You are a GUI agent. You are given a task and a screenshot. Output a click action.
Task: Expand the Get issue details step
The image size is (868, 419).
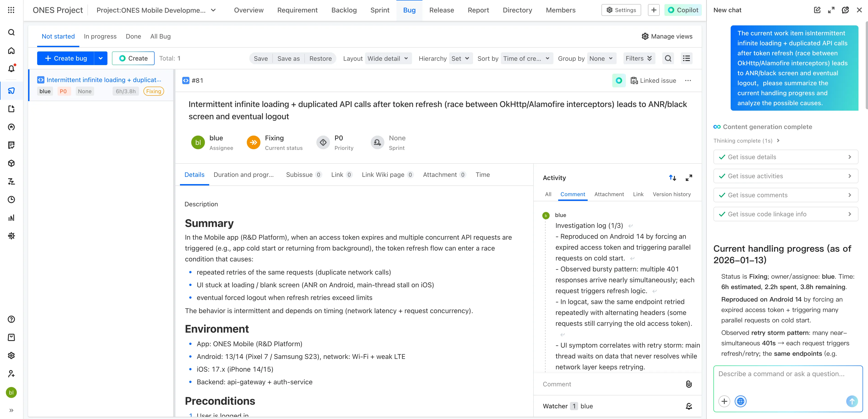point(786,157)
